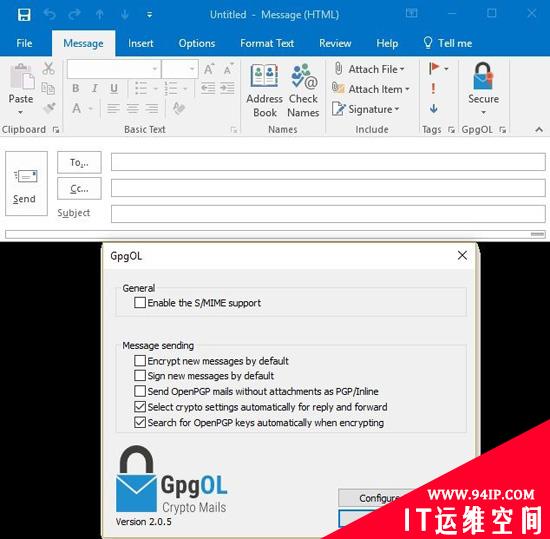Click the To recipients field
This screenshot has width=550, height=539.
pyautogui.click(x=328, y=162)
